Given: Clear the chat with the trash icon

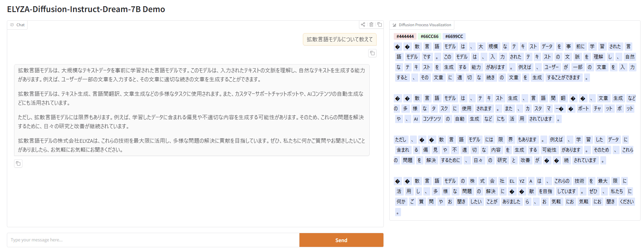Looking at the screenshot, I should (371, 24).
